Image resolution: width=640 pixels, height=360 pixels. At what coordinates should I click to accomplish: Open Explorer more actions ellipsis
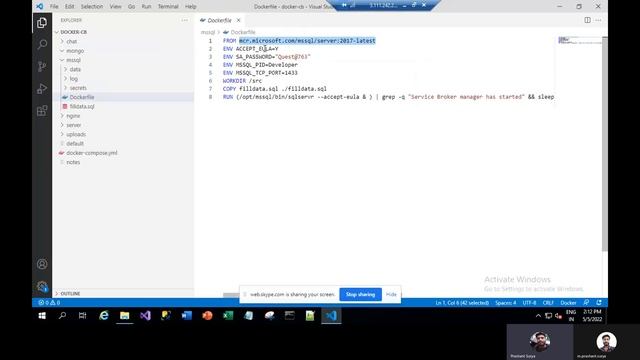[x=185, y=20]
